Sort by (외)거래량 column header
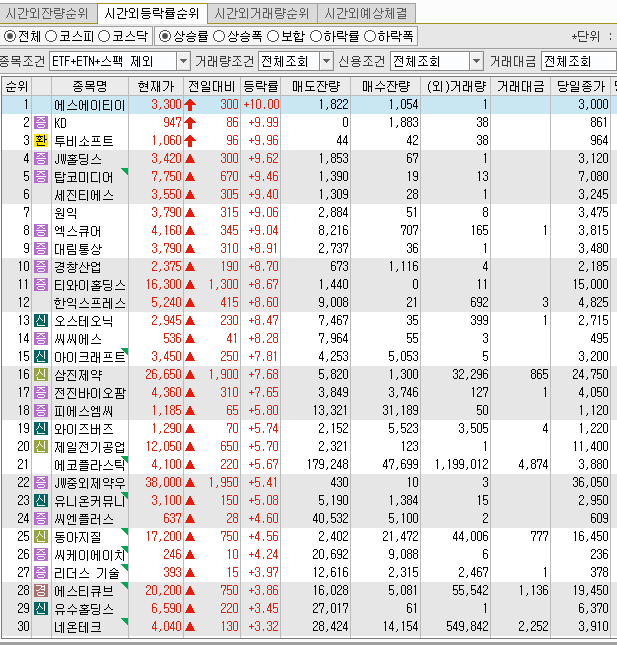 (x=456, y=86)
